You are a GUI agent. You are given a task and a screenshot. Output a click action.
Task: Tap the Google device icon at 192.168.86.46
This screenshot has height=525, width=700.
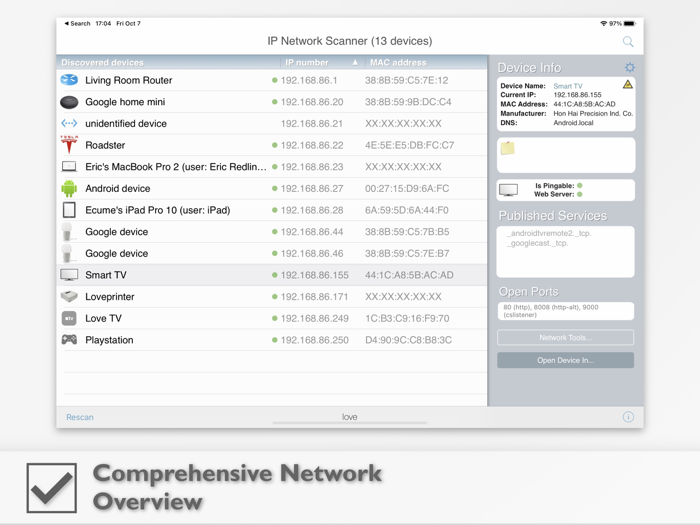pos(67,253)
